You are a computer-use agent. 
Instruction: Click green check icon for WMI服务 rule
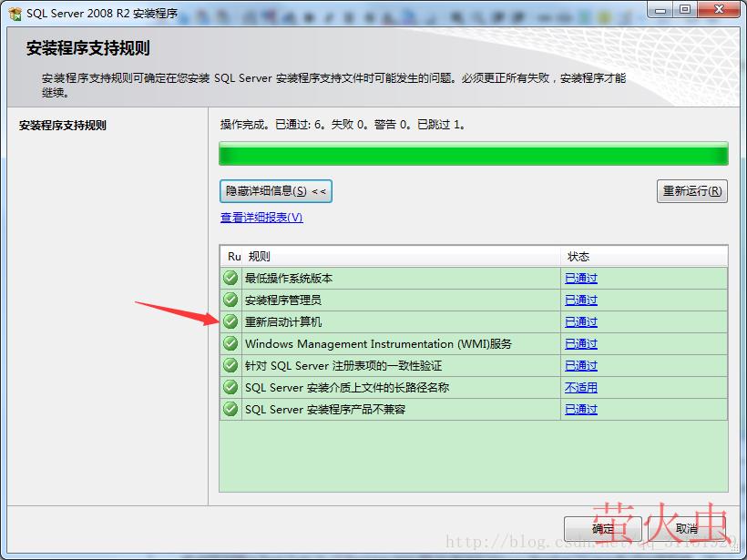pos(230,343)
